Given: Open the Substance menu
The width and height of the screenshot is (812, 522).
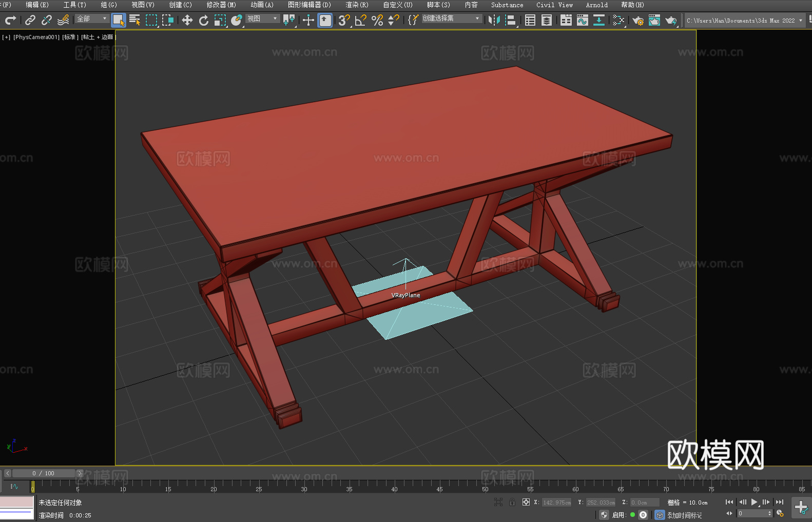Looking at the screenshot, I should click(x=507, y=5).
